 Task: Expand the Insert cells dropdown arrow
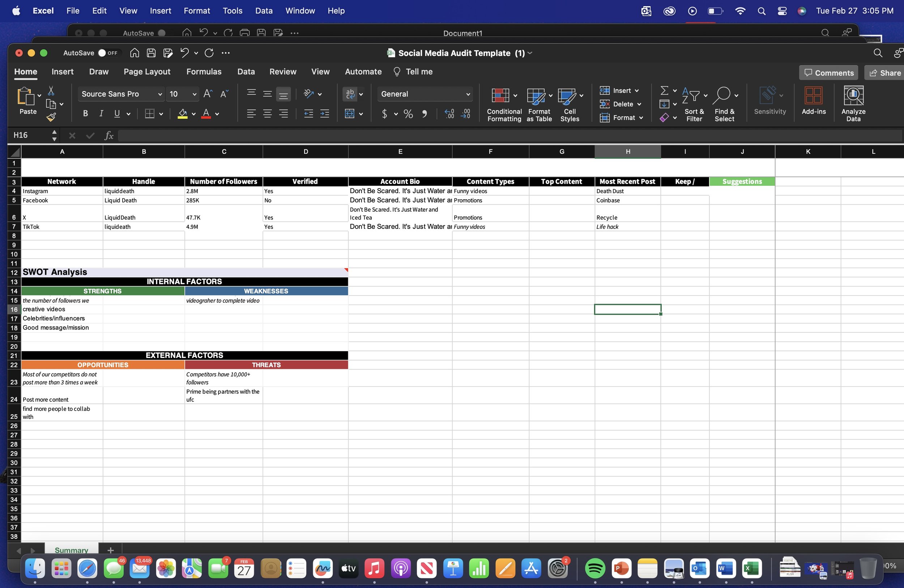click(x=637, y=91)
